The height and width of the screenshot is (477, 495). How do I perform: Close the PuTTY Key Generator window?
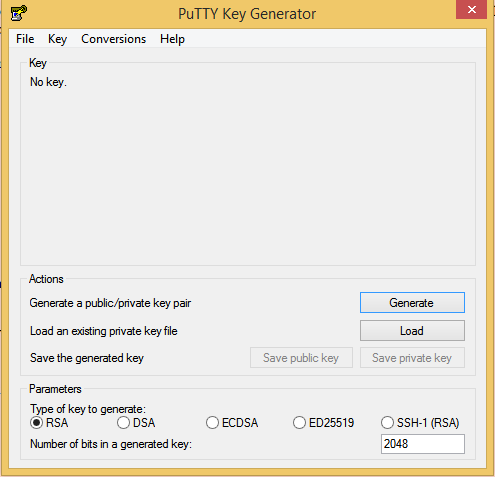pos(471,10)
